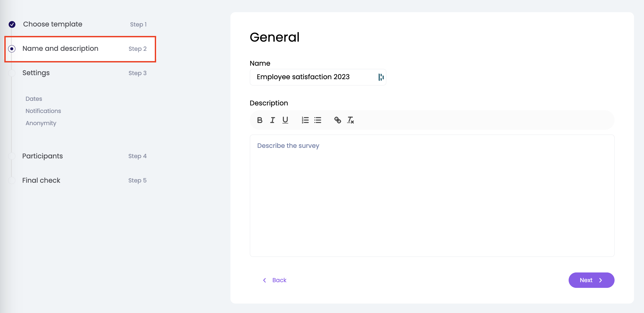Open the Participants step
This screenshot has height=313, width=644.
(42, 156)
